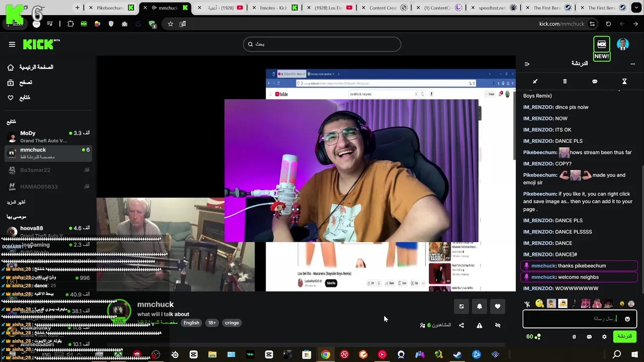Click the English language tag
Image resolution: width=644 pixels, height=362 pixels.
click(191, 323)
